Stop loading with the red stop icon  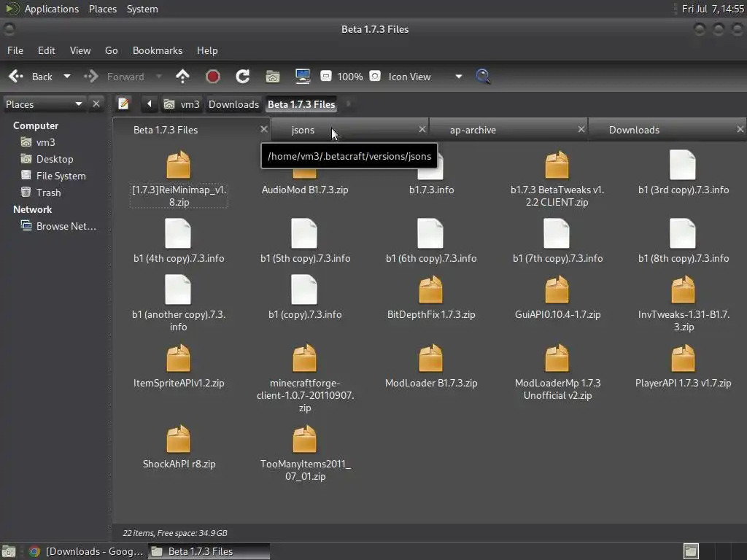pyautogui.click(x=212, y=76)
